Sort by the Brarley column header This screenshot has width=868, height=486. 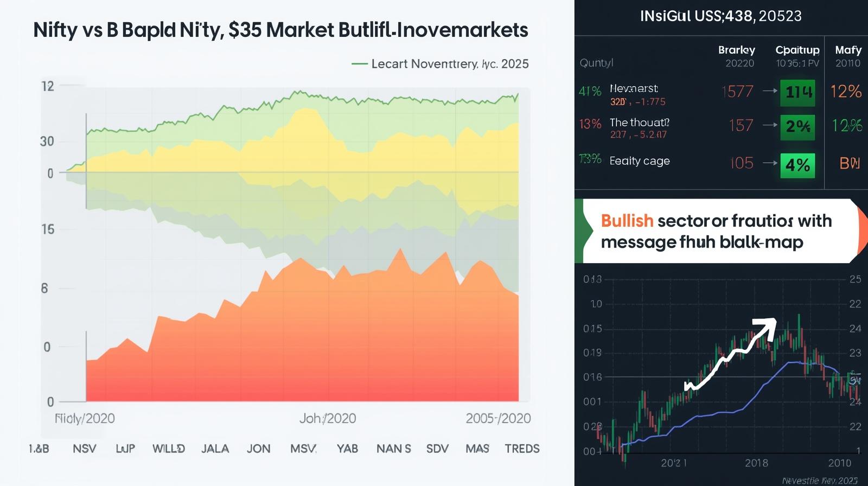coord(736,50)
